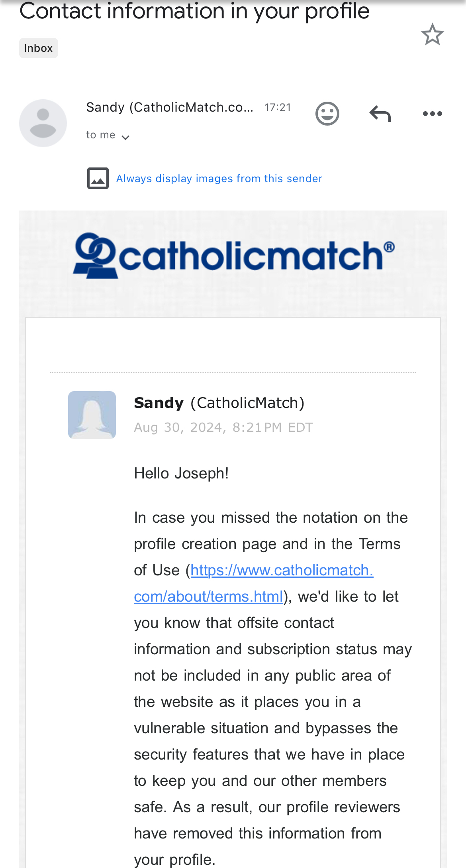
Task: Tap Sandy's blue silhouette avatar
Action: pos(92,415)
